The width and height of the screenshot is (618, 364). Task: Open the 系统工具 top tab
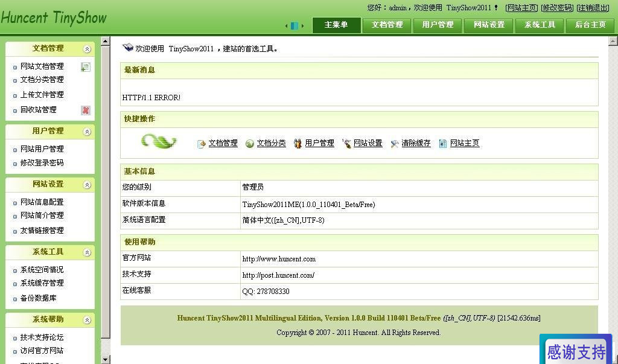pyautogui.click(x=540, y=25)
